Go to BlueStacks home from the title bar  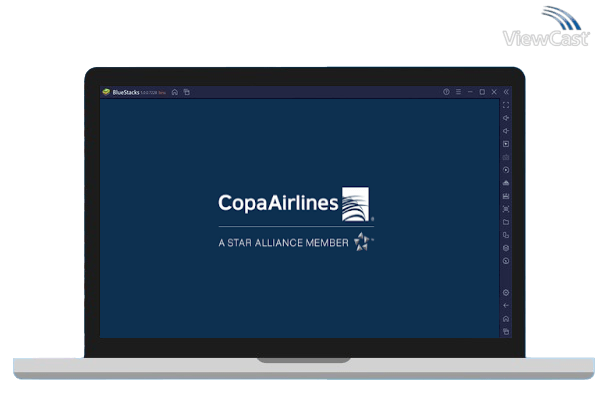pos(175,92)
